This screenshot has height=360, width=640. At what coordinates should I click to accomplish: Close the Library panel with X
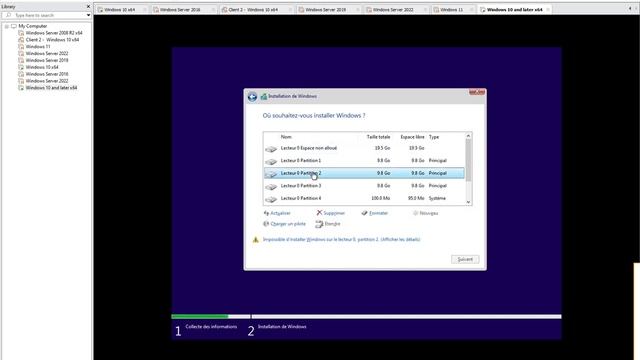[x=88, y=7]
